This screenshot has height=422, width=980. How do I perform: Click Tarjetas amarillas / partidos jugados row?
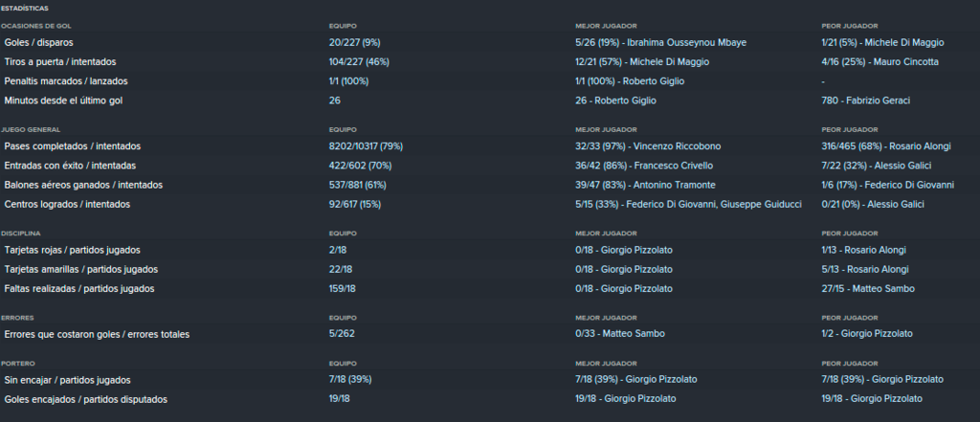point(490,270)
